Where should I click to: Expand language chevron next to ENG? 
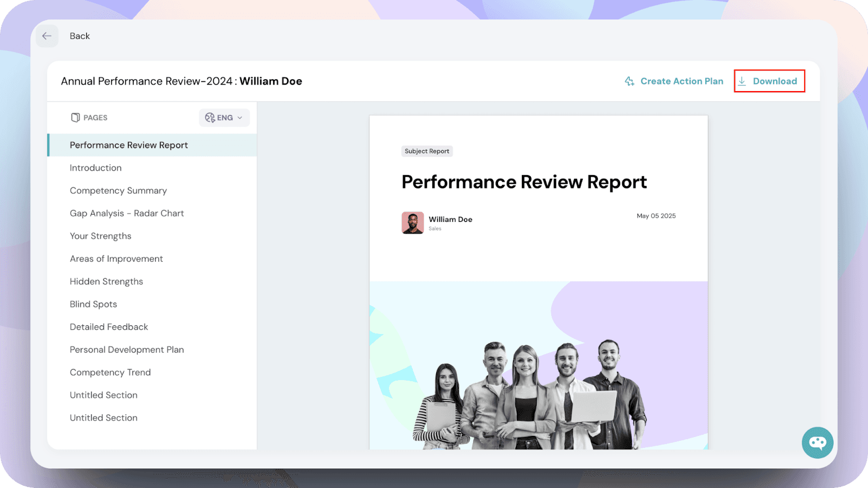240,118
